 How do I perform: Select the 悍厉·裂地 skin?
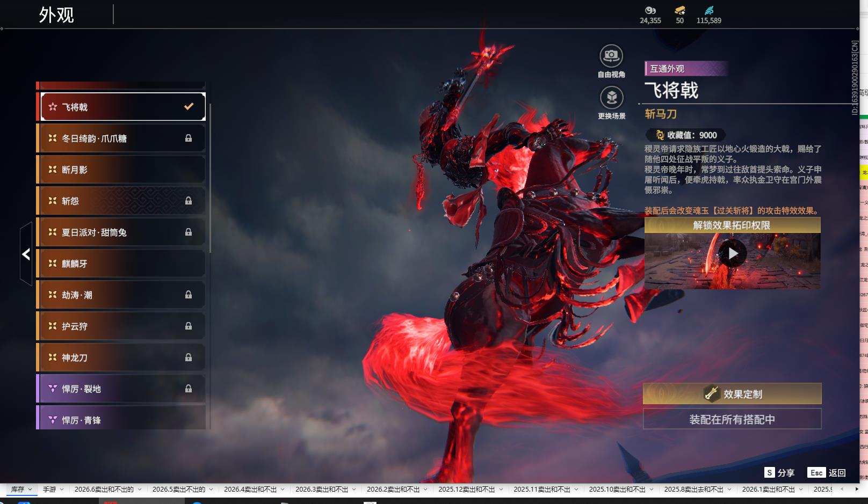pyautogui.click(x=121, y=389)
